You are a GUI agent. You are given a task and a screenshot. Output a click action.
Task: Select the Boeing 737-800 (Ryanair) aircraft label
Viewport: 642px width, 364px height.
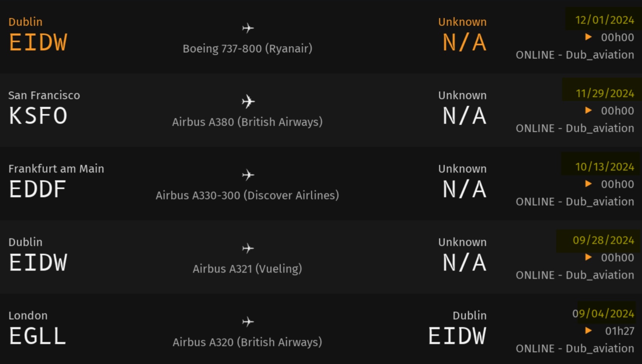[x=247, y=49]
